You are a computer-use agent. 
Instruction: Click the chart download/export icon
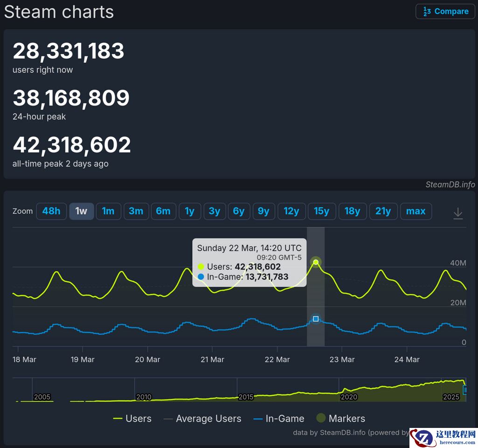(458, 212)
